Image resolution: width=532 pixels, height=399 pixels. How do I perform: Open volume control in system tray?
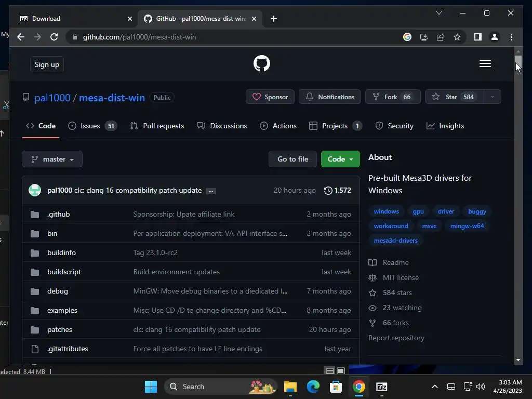click(481, 387)
